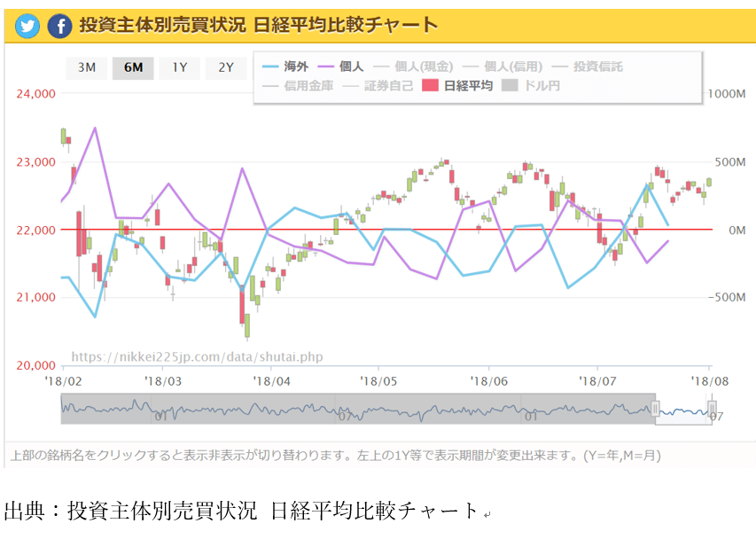The image size is (756, 539).
Task: Click the shaded area of the navigator
Action: point(355,409)
